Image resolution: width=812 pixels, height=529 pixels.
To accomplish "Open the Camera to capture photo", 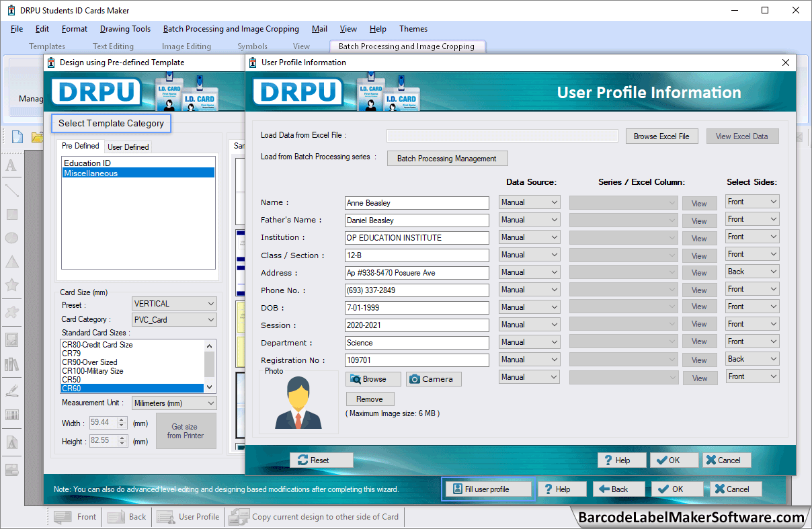I will [x=434, y=379].
